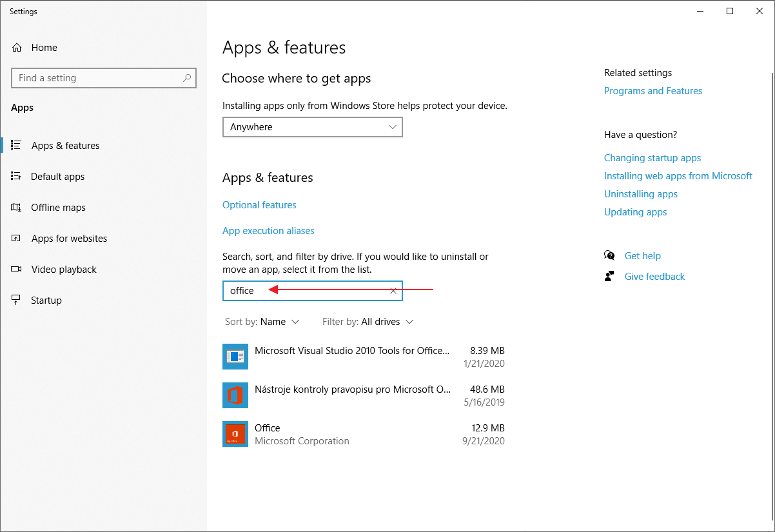The width and height of the screenshot is (775, 532).
Task: Click the 48.6 MB size value
Action: pyautogui.click(x=487, y=389)
